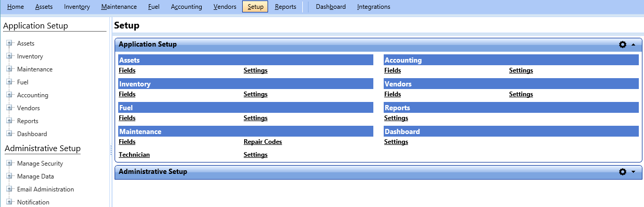
Task: Open Fields under Assets section
Action: [127, 70]
